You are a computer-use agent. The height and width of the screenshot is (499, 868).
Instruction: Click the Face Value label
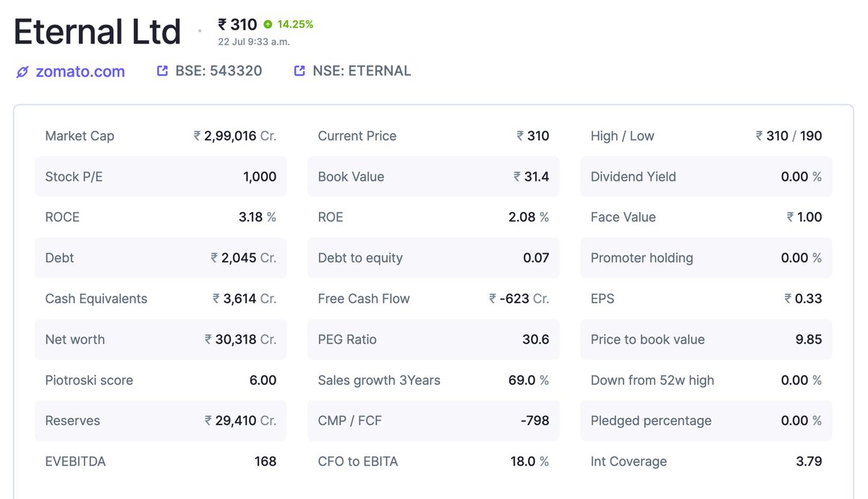pos(623,217)
